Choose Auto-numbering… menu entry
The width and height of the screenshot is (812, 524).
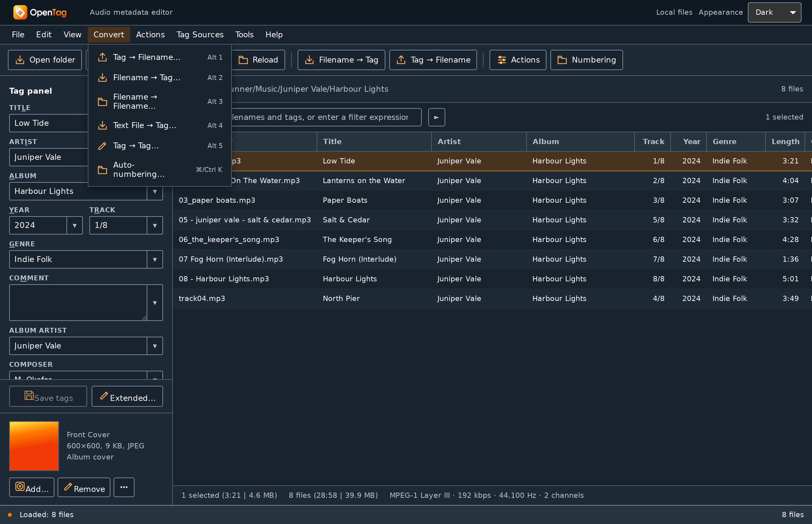[160, 169]
